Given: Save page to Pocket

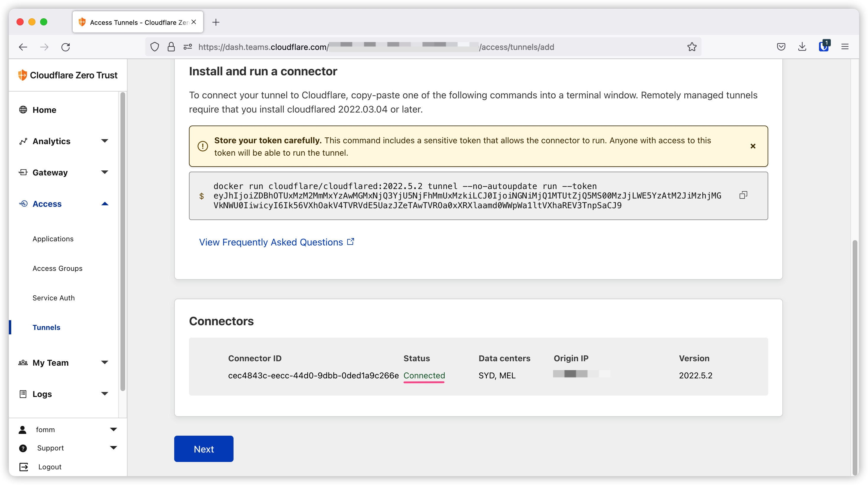Looking at the screenshot, I should pyautogui.click(x=781, y=47).
